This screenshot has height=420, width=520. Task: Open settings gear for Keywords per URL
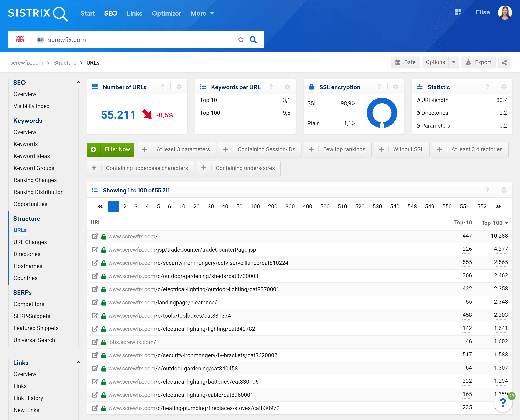click(x=287, y=87)
